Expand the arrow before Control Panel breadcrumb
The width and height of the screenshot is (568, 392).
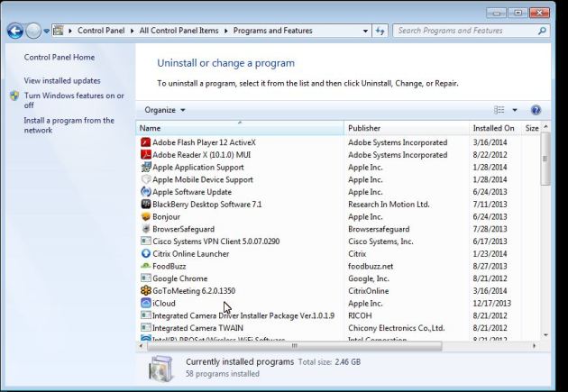coord(70,31)
